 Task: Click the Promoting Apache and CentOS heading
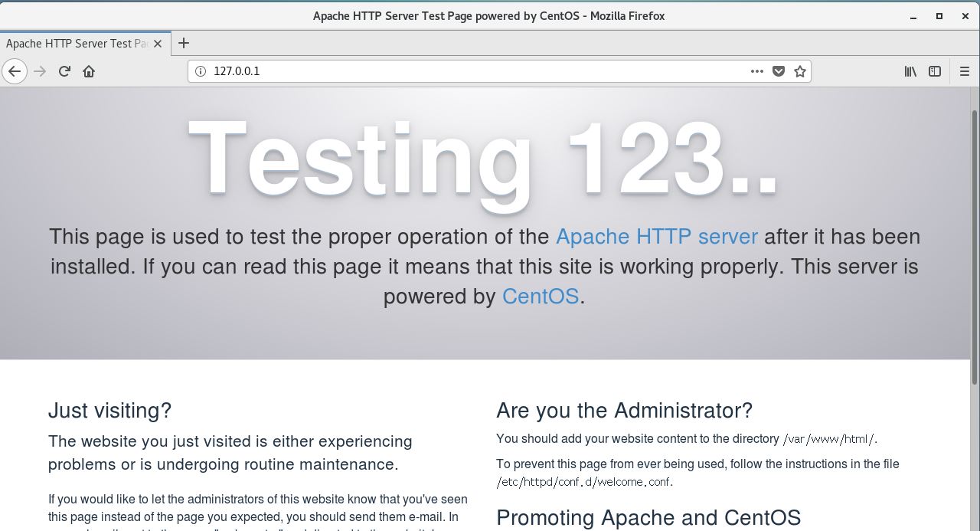click(648, 518)
